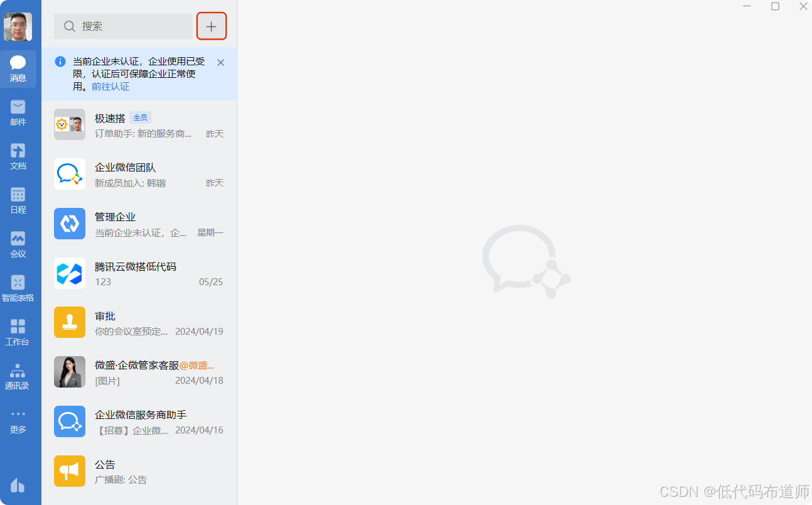Click the [图片] preview text

click(107, 381)
